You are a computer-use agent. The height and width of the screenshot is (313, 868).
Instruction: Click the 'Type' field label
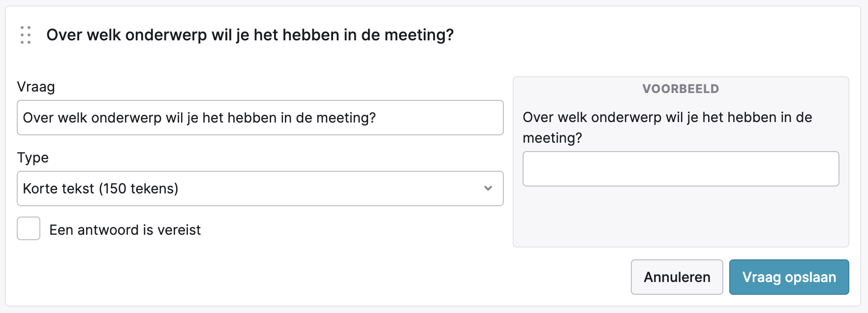click(33, 157)
